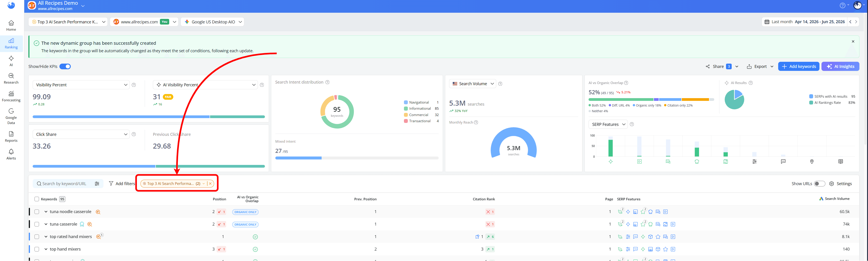Open Home in the left sidebar

(11, 26)
